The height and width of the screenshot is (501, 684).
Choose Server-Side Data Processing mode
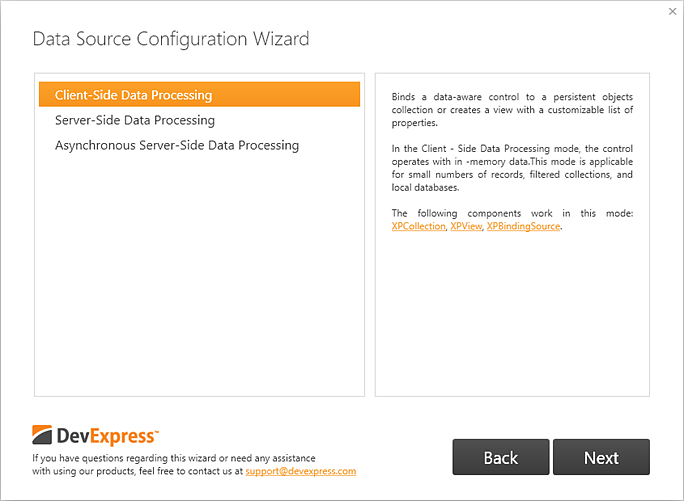(135, 120)
